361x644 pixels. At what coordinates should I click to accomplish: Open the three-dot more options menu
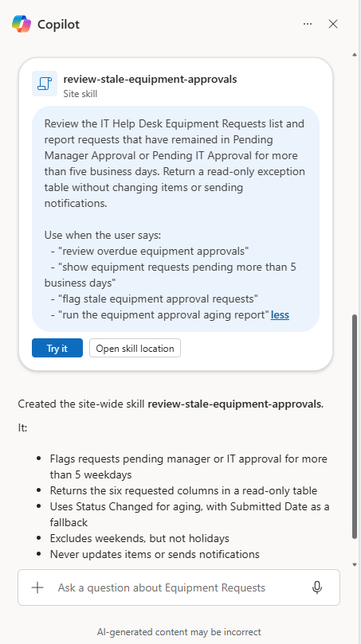308,24
